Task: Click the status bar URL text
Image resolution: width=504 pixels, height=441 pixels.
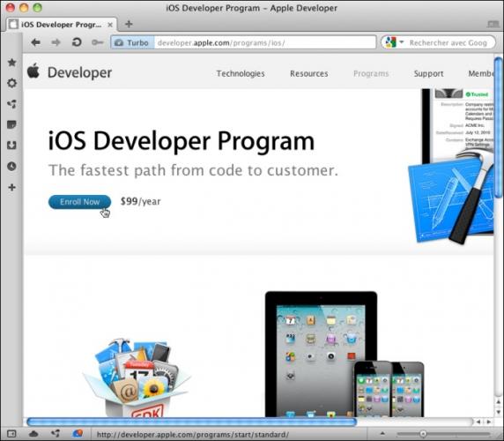Action: (193, 435)
